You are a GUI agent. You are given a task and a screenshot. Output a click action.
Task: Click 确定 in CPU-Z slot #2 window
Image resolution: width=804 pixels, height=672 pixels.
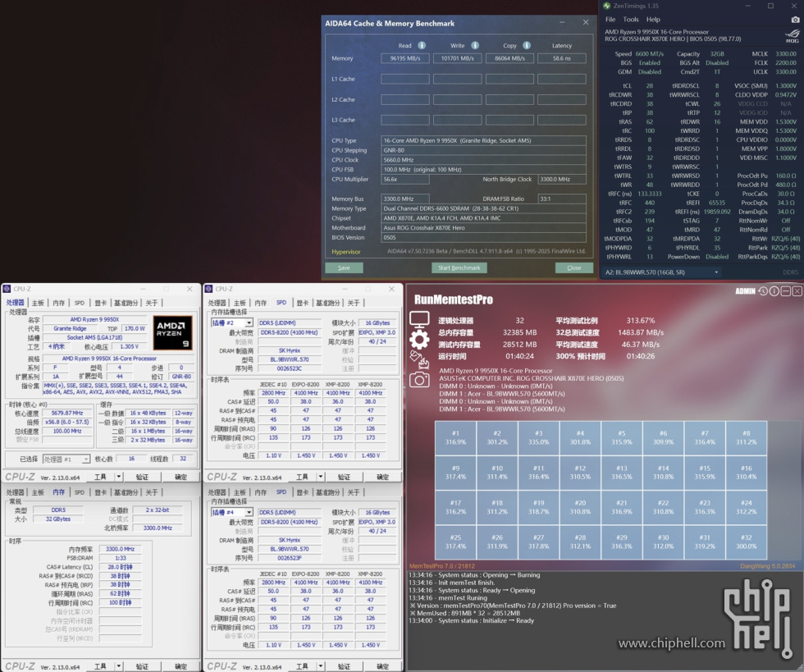(x=382, y=477)
